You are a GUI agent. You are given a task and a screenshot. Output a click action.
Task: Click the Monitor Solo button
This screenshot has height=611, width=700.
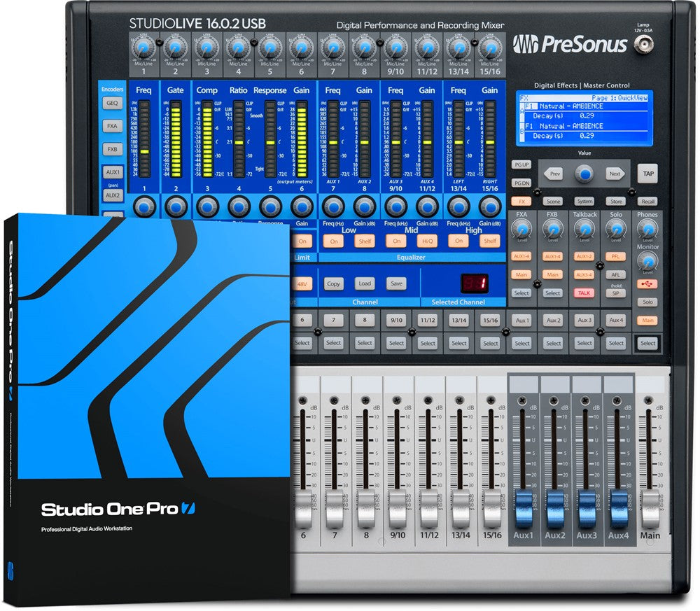pyautogui.click(x=647, y=302)
